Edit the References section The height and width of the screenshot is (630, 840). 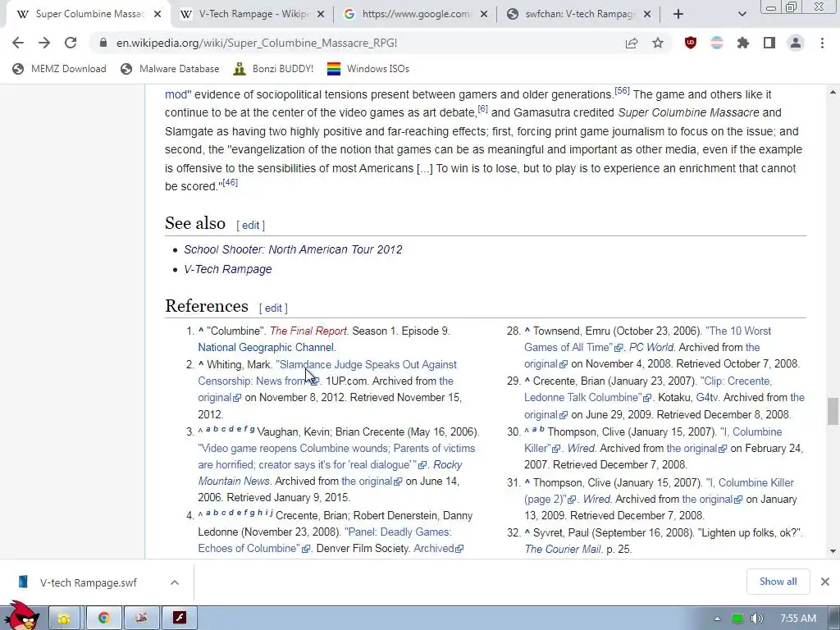coord(273,308)
